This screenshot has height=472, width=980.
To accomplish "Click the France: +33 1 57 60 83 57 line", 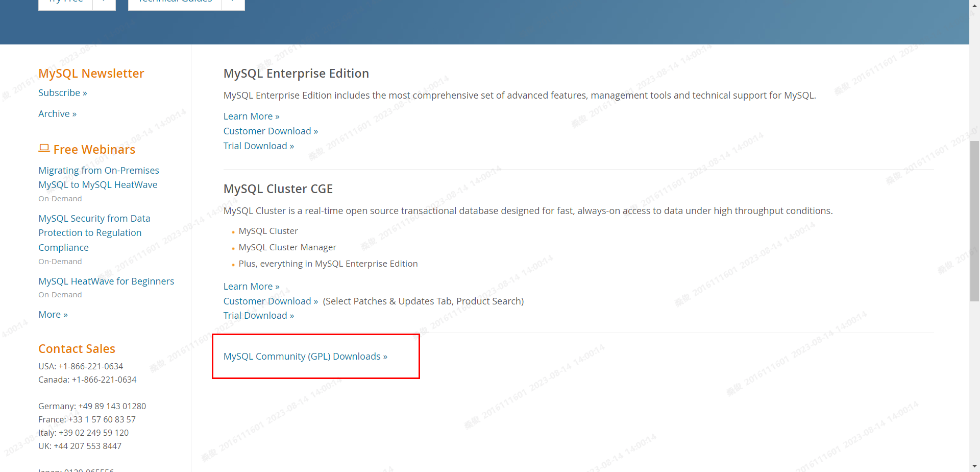I will (87, 419).
